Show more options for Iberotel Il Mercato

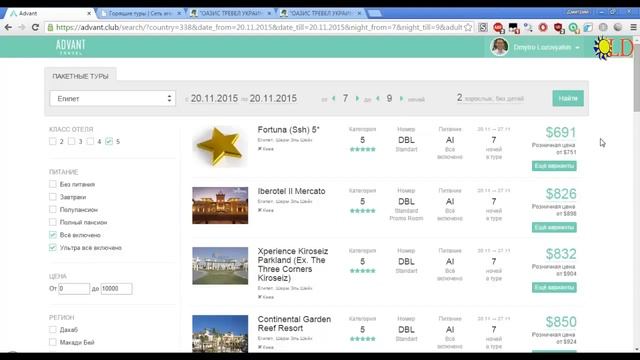click(554, 227)
